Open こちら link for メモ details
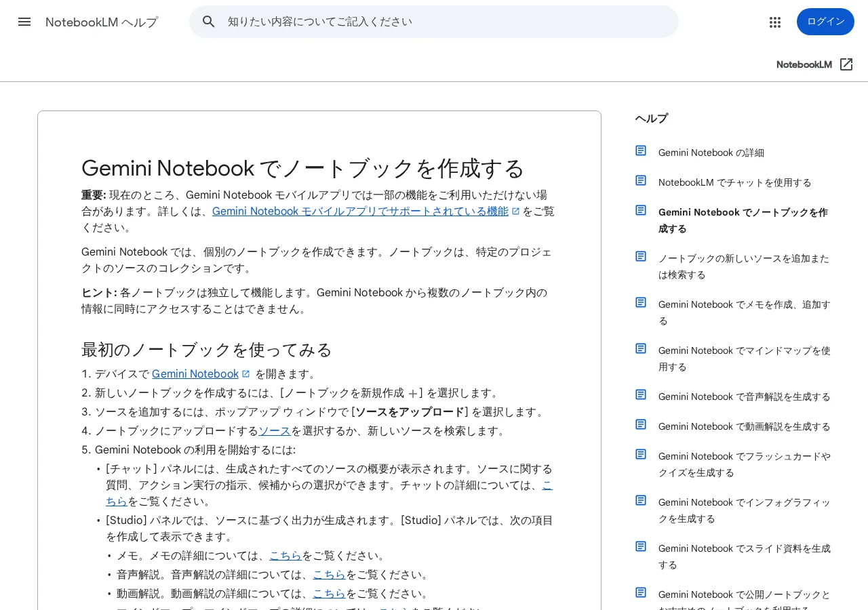 point(285,555)
